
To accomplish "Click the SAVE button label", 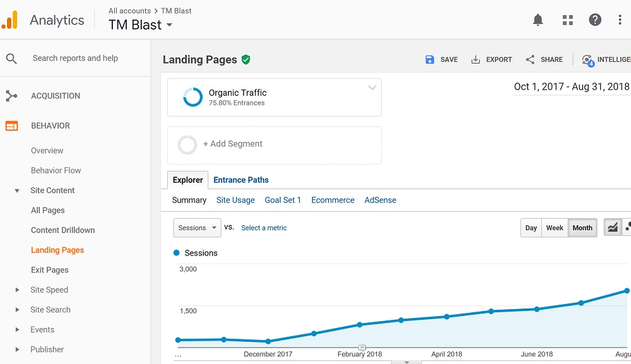I will click(x=449, y=59).
